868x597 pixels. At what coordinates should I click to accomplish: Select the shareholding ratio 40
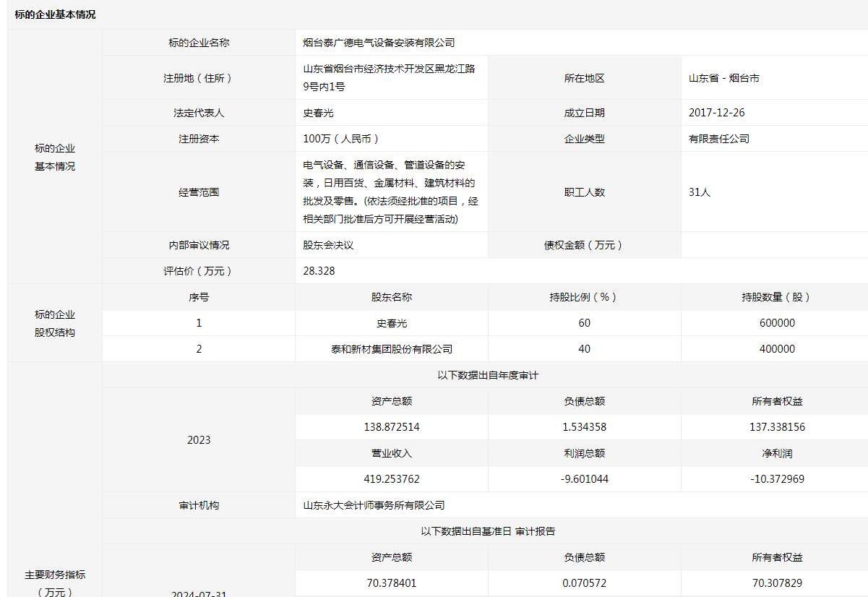pyautogui.click(x=584, y=349)
